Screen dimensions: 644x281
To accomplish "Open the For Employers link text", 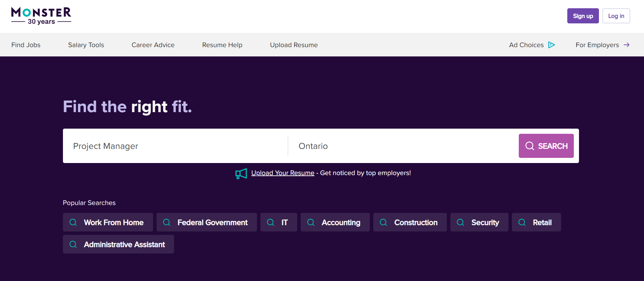I will [x=597, y=45].
